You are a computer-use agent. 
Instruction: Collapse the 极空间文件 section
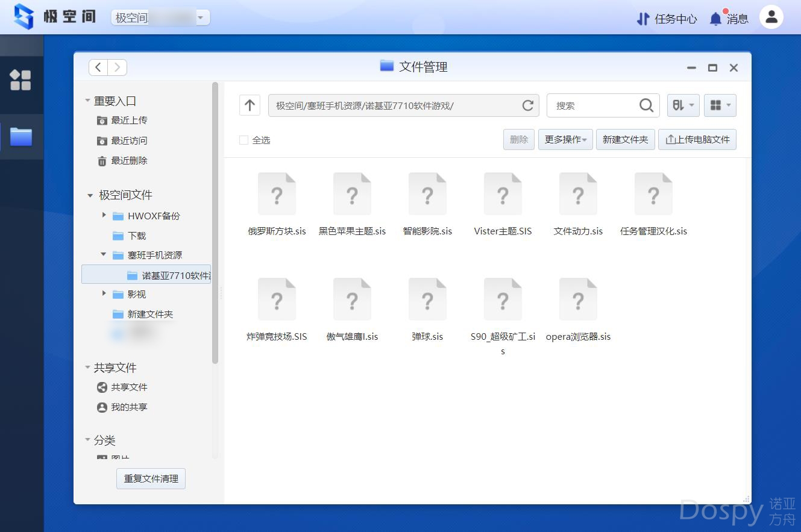[90, 195]
